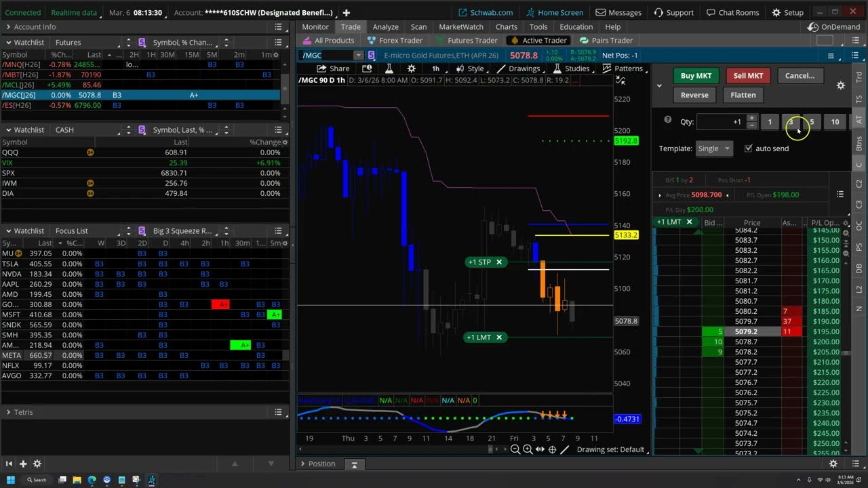
Task: Switch to the Analyze tab
Action: pos(385,27)
